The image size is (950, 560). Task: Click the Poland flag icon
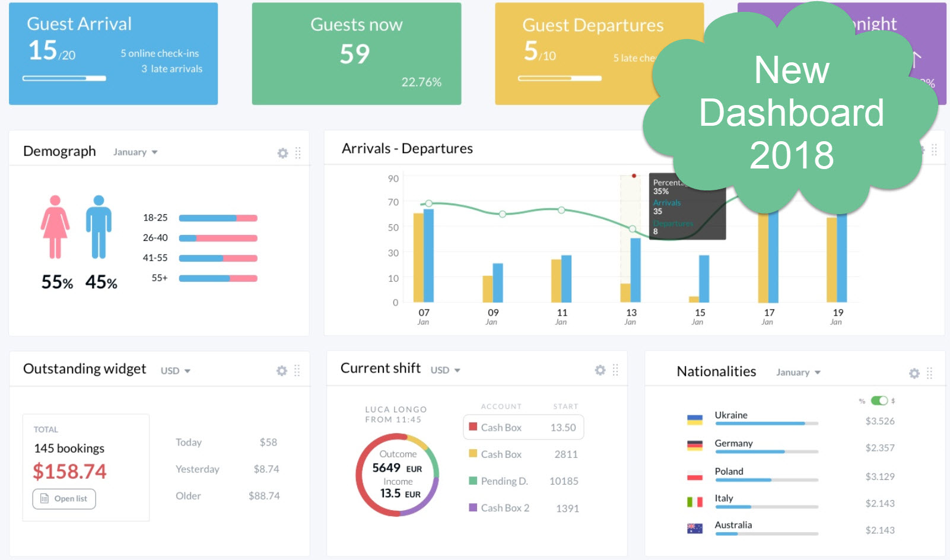tap(695, 475)
